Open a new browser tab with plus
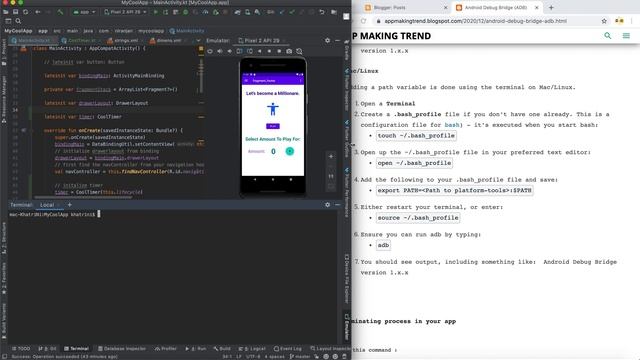The height and width of the screenshot is (360, 640). pos(551,7)
